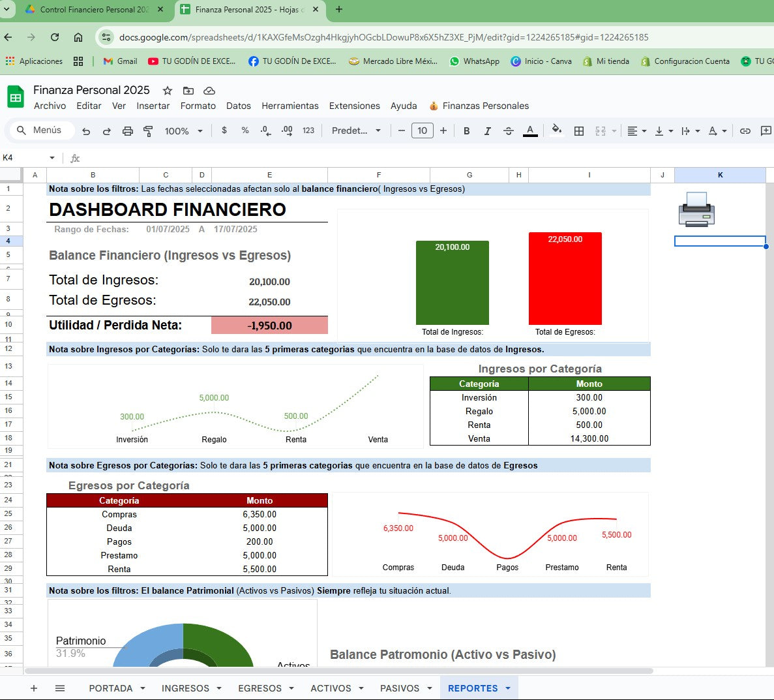Switch to the ACTIVOS sheet tab
774x700 pixels.
pyautogui.click(x=331, y=688)
